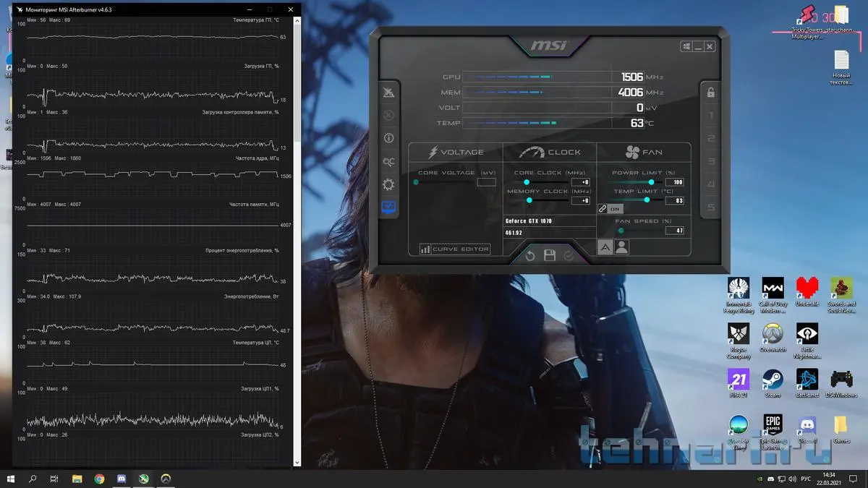The height and width of the screenshot is (488, 868).
Task: Open DS4Windows desktop shortcut
Action: coord(841,383)
